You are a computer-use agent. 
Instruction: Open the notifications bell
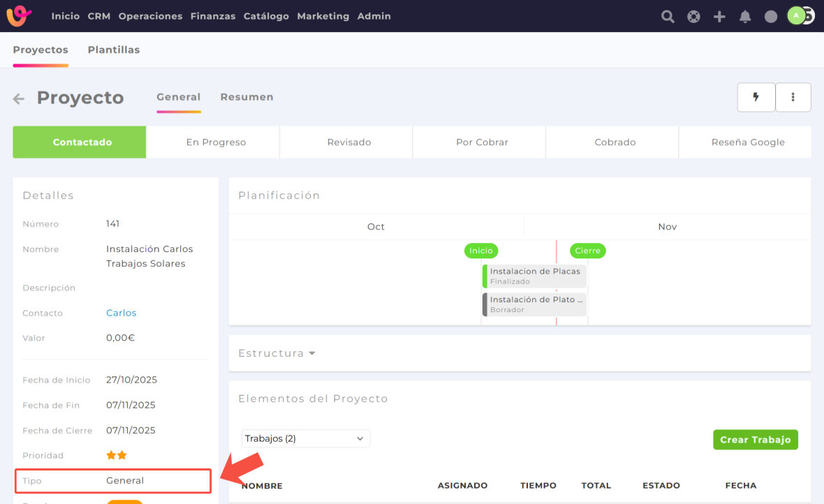tap(745, 17)
